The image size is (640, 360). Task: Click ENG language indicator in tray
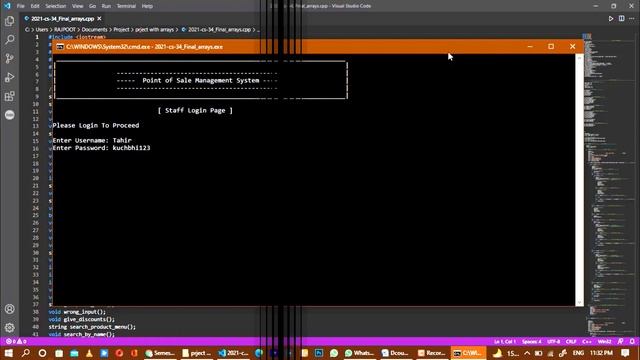(x=578, y=353)
